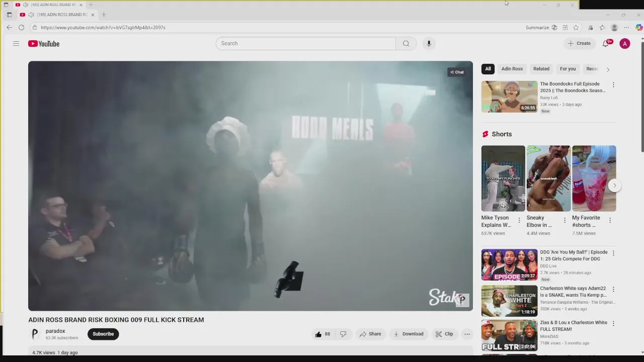Image resolution: width=644 pixels, height=362 pixels.
Task: Mute the tab using the speaker icon
Action: [x=31, y=15]
